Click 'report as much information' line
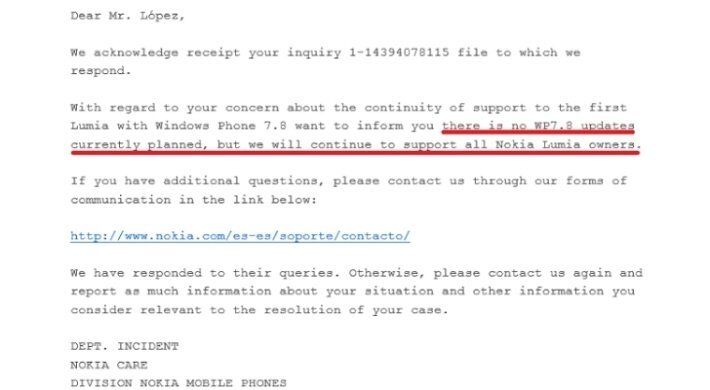Image resolution: width=710 pixels, height=390 pixels. (x=171, y=291)
